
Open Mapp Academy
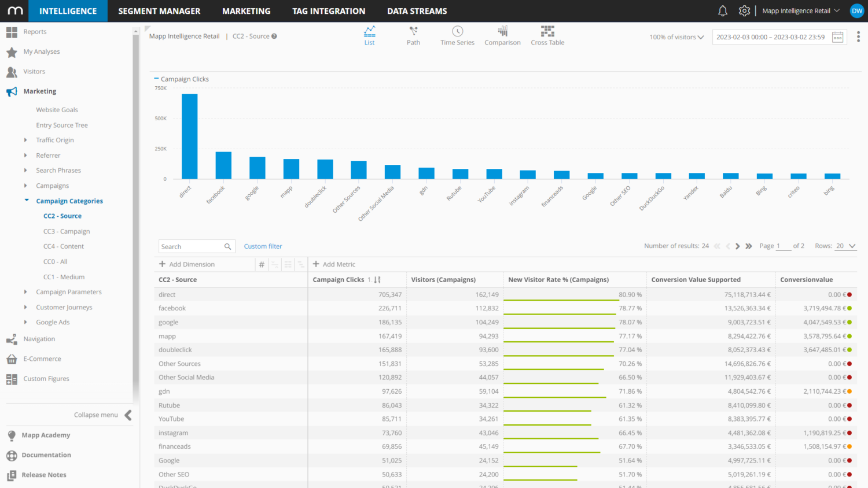46,435
